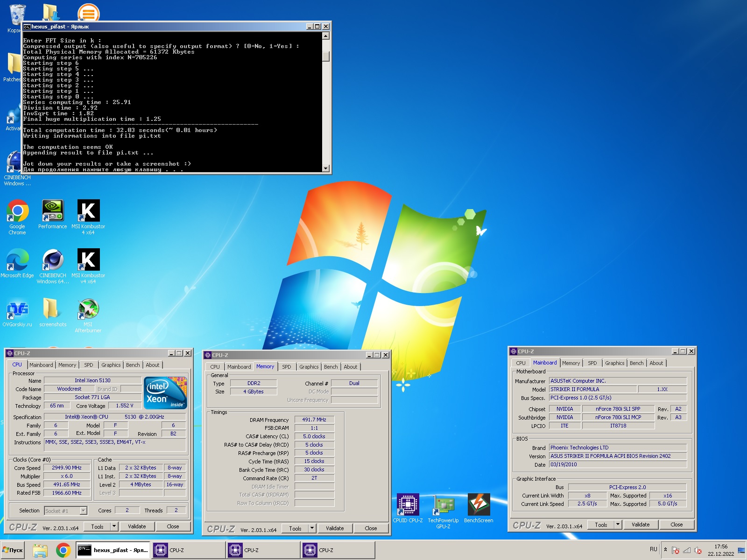The height and width of the screenshot is (560, 747).
Task: Select CPU tab in Mainboard window
Action: click(521, 363)
